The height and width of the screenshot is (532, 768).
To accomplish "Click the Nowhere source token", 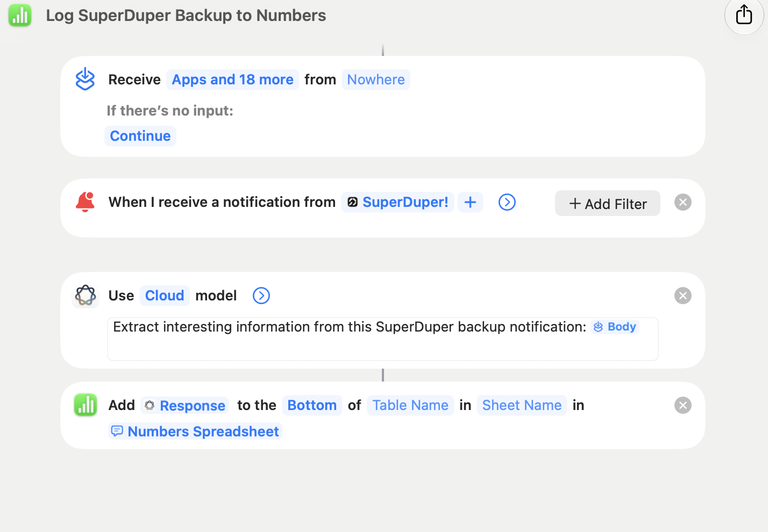I will click(376, 80).
